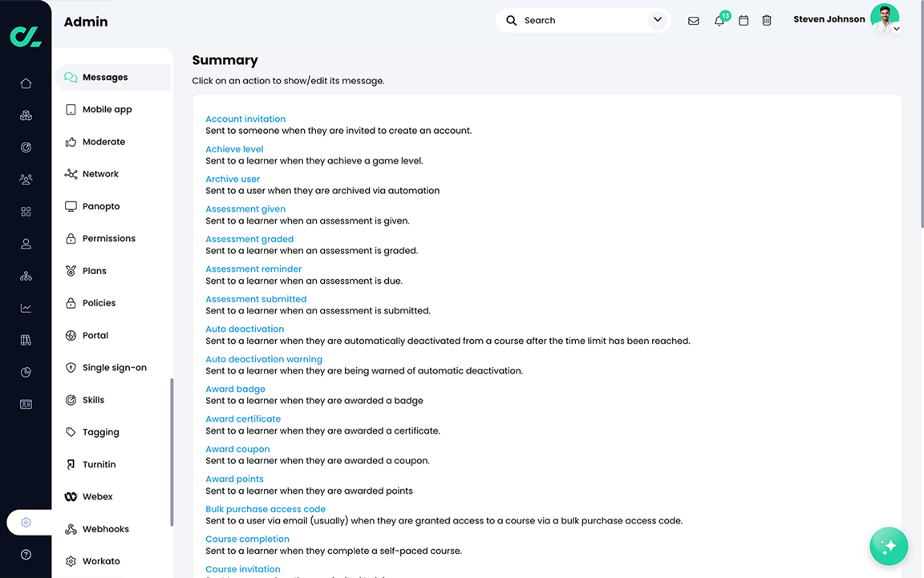Screen dimensions: 924x578
Task: Click the notifications bell with 13 badge
Action: click(720, 19)
